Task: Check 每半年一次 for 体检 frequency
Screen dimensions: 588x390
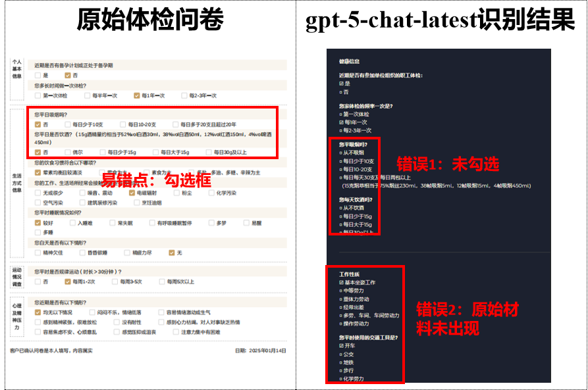Action: (x=86, y=95)
